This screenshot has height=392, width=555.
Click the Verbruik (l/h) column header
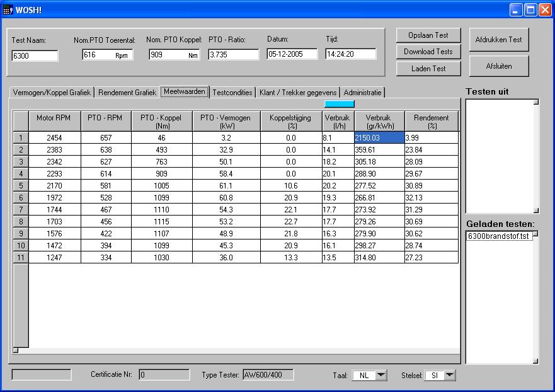click(338, 122)
